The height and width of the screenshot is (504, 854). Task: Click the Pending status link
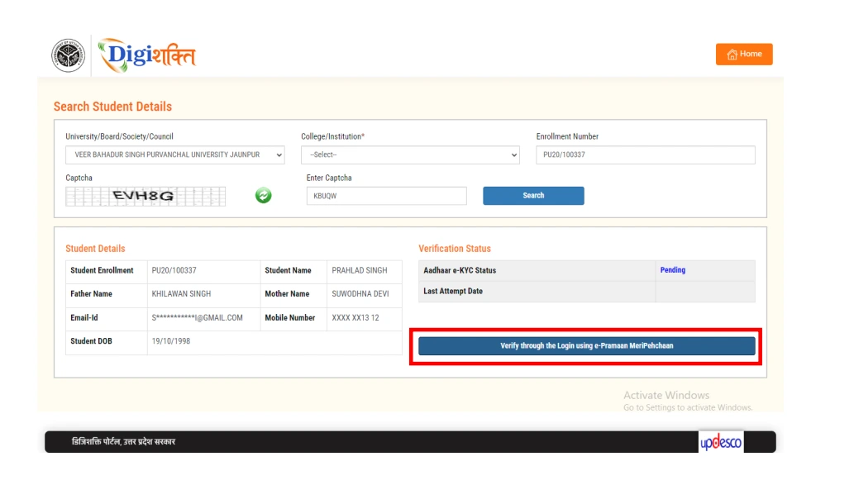672,270
